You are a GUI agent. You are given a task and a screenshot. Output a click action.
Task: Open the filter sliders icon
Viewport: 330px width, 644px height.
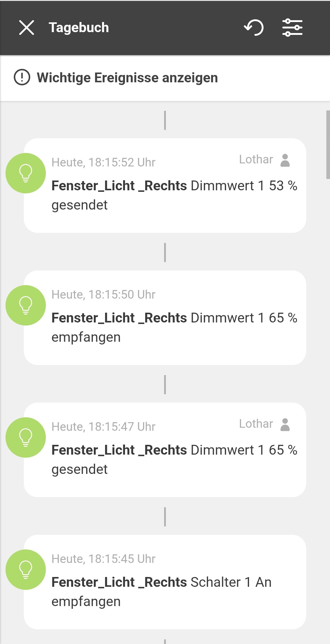[292, 28]
